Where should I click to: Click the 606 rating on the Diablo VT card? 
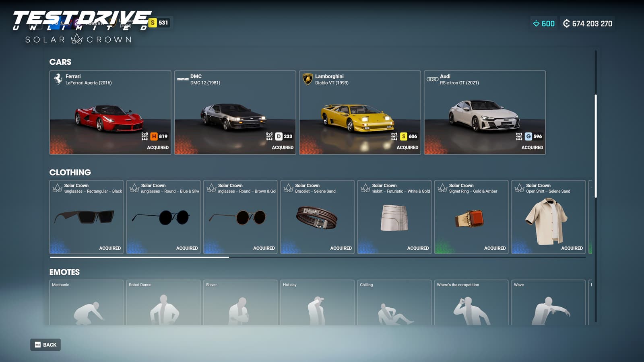pyautogui.click(x=413, y=136)
